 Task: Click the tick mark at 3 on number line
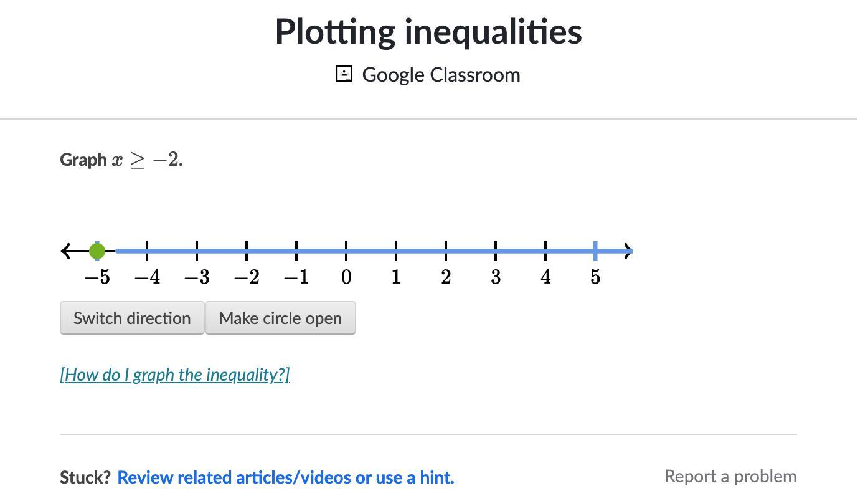tap(496, 251)
